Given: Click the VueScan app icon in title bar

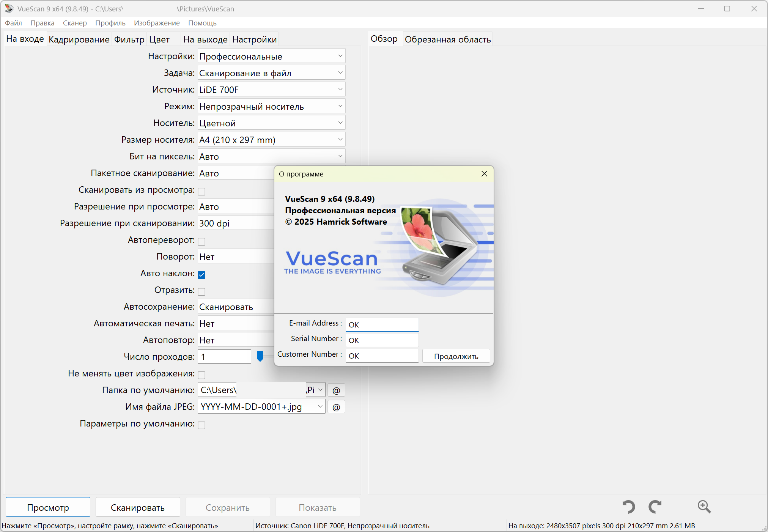Looking at the screenshot, I should tap(9, 8).
